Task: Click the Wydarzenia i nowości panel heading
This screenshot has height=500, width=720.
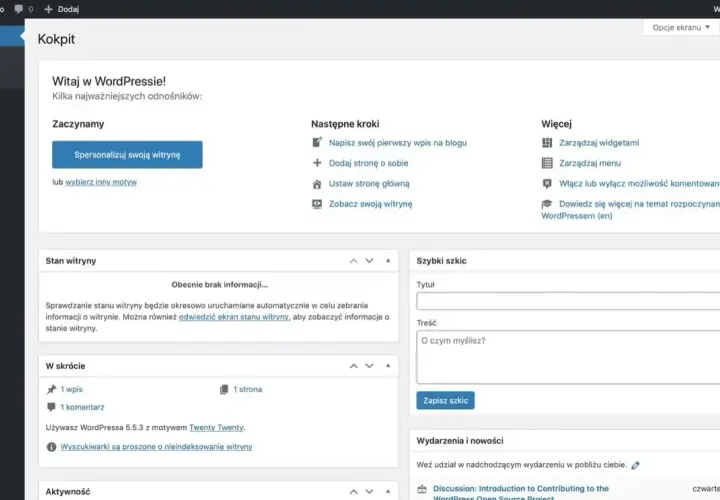Action: click(460, 441)
